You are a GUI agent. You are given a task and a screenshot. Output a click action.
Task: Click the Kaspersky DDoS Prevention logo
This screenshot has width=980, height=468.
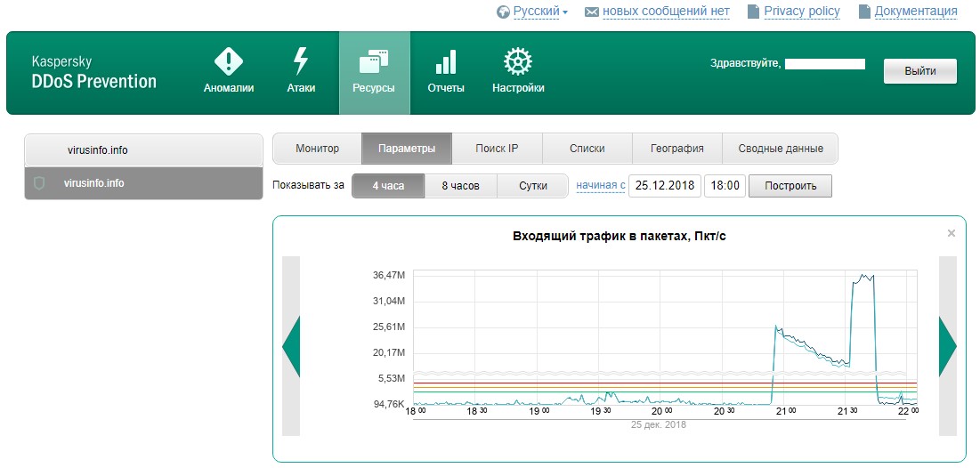tap(93, 72)
